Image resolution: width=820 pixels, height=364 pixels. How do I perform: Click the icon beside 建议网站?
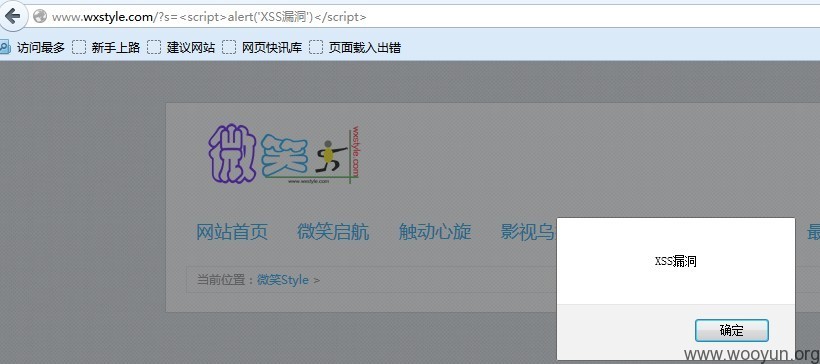click(x=154, y=48)
